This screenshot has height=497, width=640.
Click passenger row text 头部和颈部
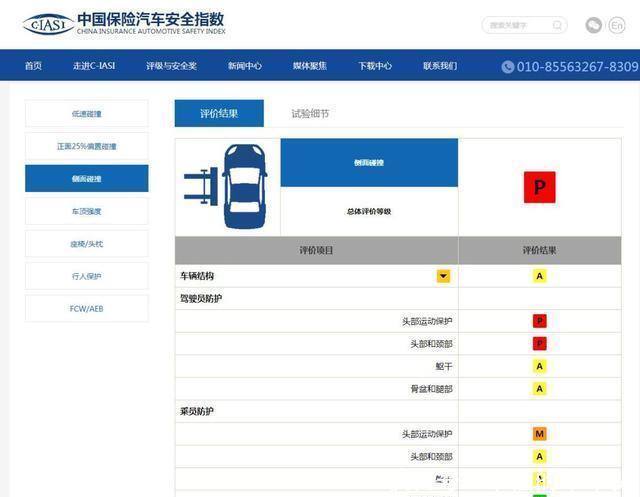(x=431, y=457)
